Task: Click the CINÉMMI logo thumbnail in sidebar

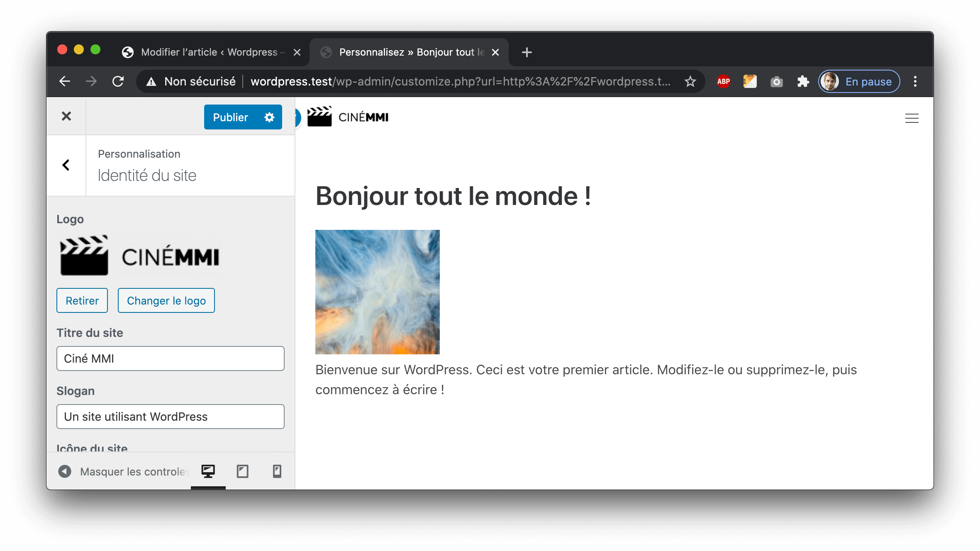Action: (140, 256)
